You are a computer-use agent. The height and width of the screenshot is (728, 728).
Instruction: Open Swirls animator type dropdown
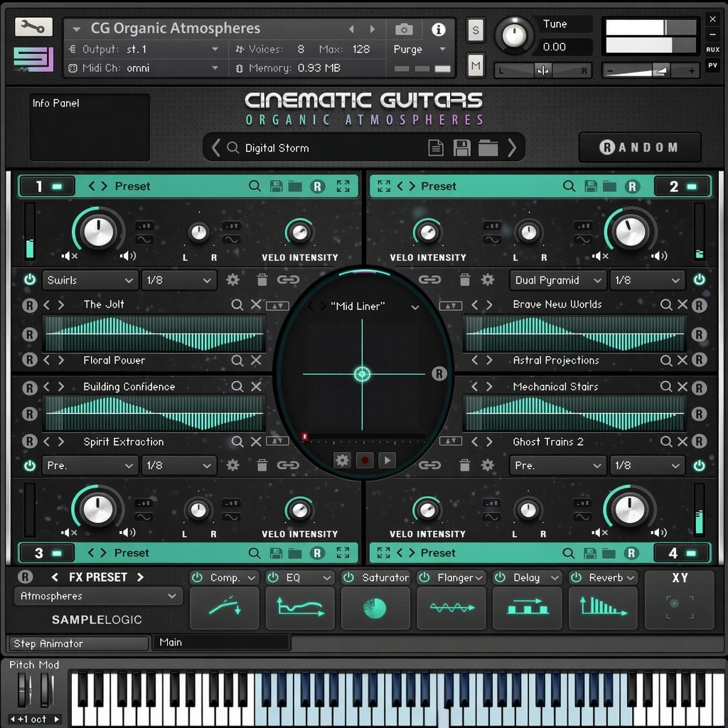click(90, 280)
